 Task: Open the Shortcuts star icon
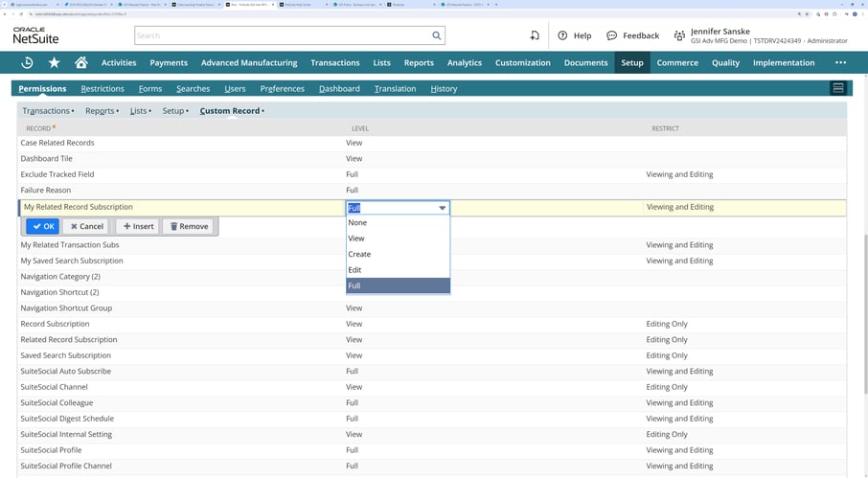click(x=54, y=63)
